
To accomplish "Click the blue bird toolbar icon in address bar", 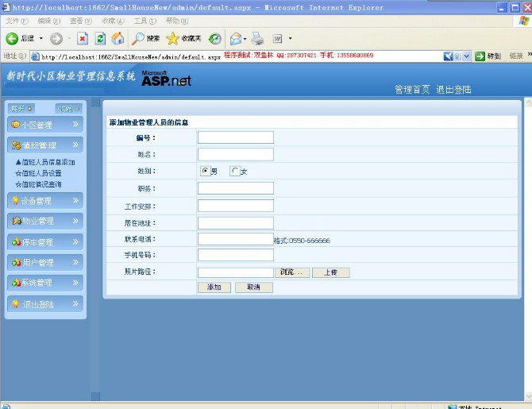I will pyautogui.click(x=448, y=56).
